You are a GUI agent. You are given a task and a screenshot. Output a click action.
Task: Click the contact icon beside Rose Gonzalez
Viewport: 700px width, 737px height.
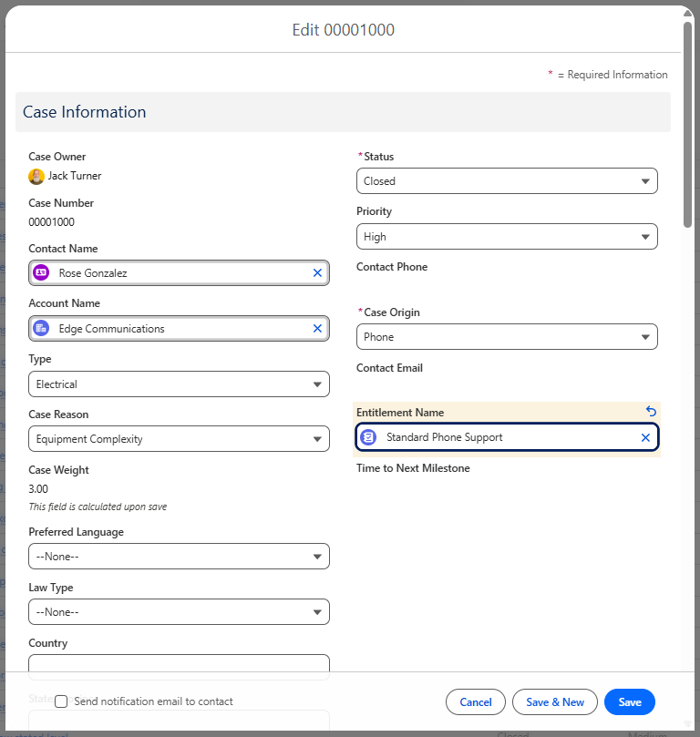pos(41,272)
